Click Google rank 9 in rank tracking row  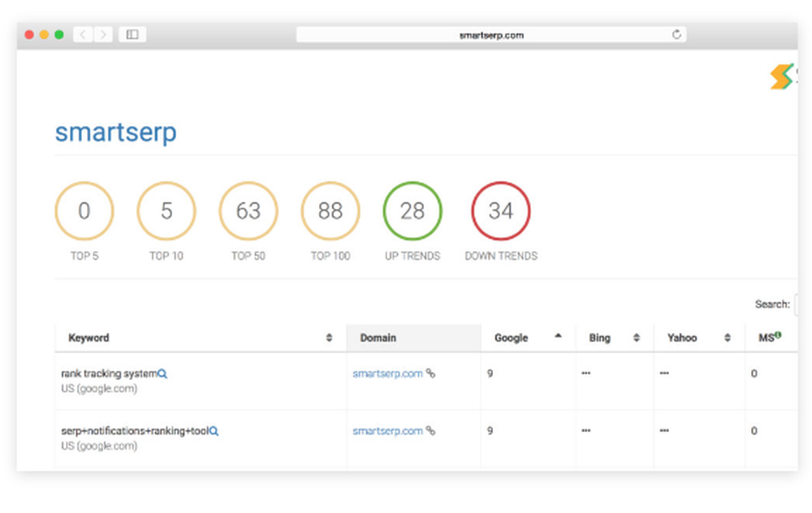pyautogui.click(x=490, y=373)
